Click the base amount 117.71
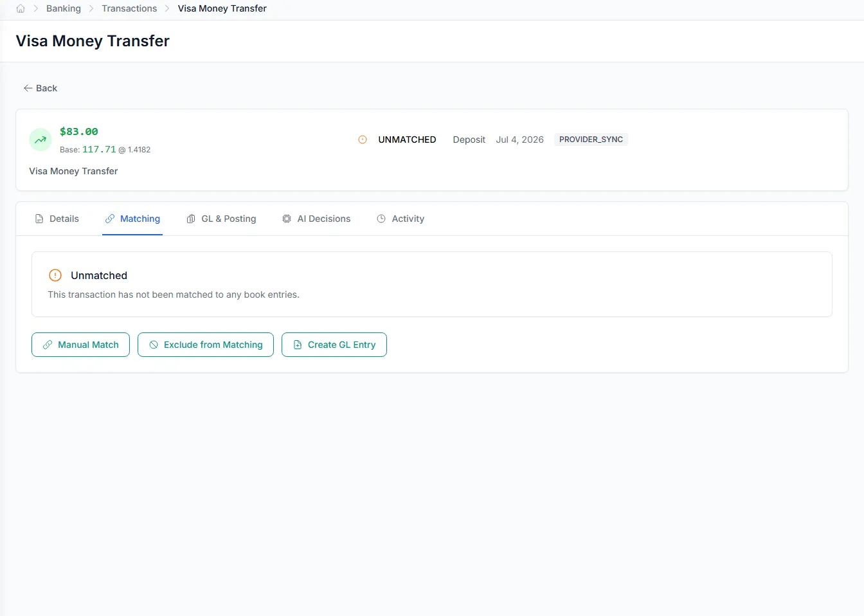Screen dimensions: 864x616 99,149
